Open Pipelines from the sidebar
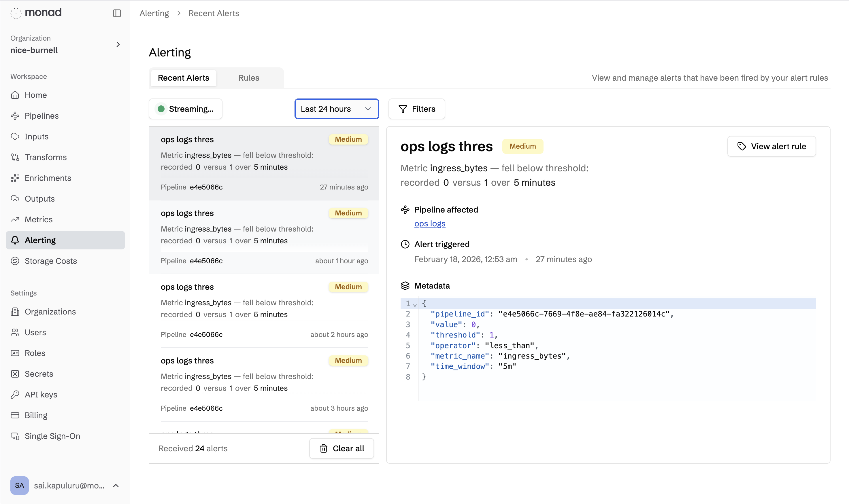 pyautogui.click(x=41, y=116)
